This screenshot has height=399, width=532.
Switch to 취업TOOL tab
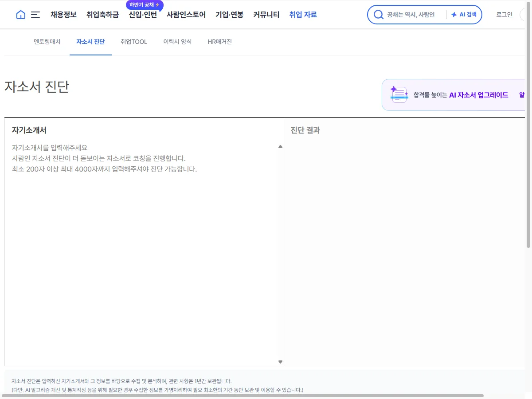134,42
